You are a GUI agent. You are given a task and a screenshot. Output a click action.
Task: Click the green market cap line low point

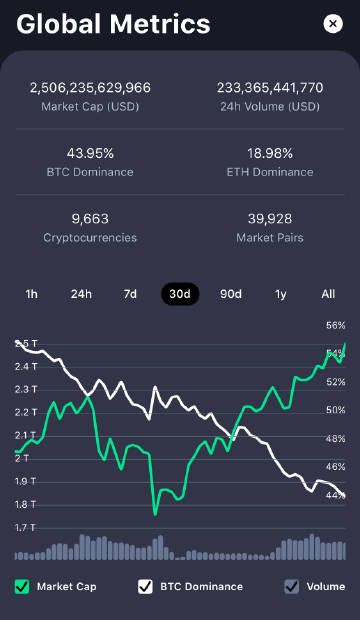click(x=155, y=514)
